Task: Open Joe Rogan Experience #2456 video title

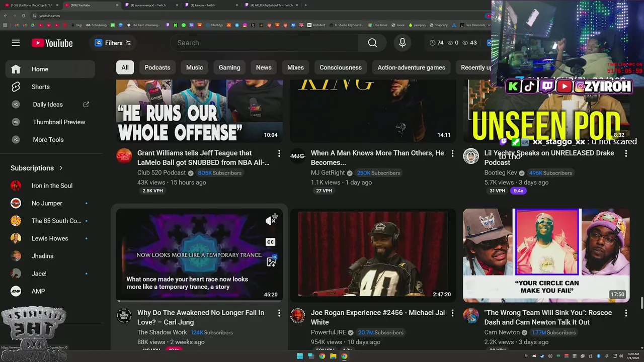Action: [378, 317]
